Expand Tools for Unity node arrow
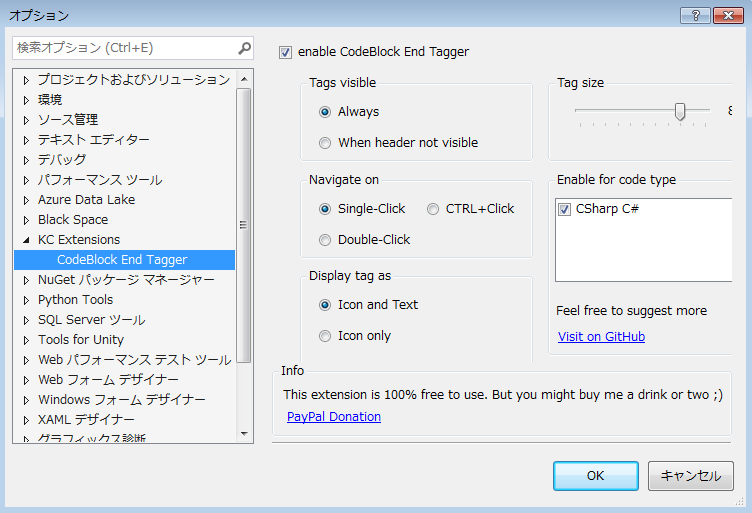The width and height of the screenshot is (752, 513). click(x=26, y=340)
